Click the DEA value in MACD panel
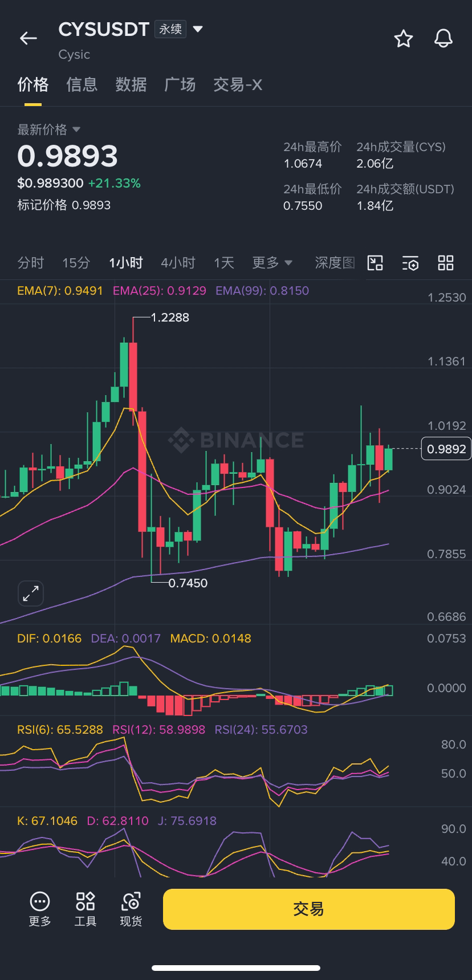Image resolution: width=472 pixels, height=980 pixels. point(125,639)
